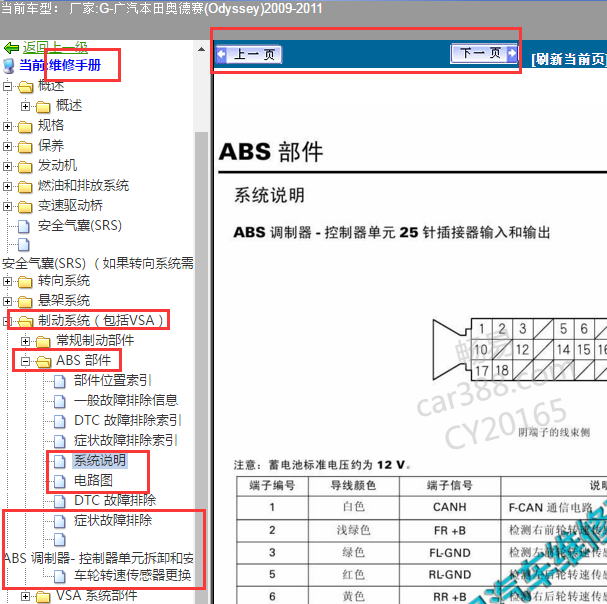The height and width of the screenshot is (604, 607).
Task: Expand the 发动机 folder
Action: (7, 166)
